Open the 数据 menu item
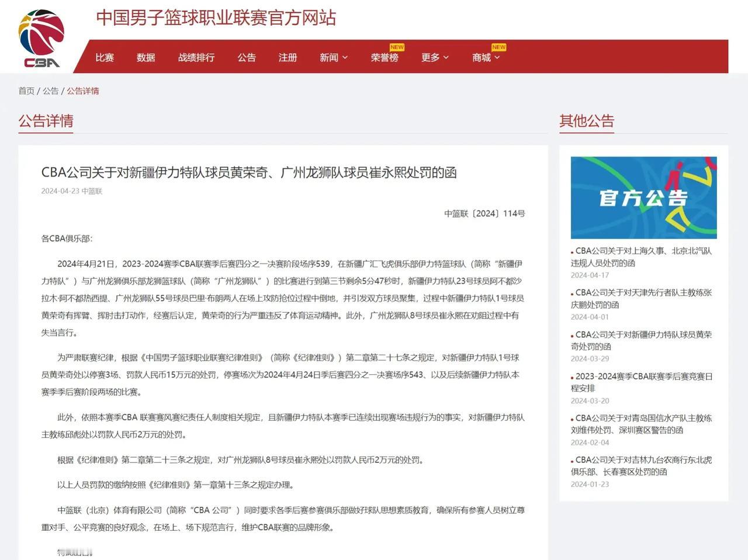 146,57
